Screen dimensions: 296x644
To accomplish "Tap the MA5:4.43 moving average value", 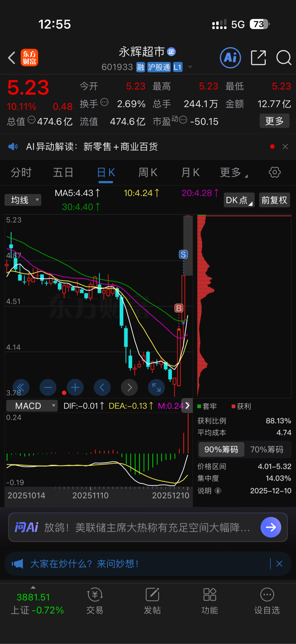I will (x=77, y=193).
